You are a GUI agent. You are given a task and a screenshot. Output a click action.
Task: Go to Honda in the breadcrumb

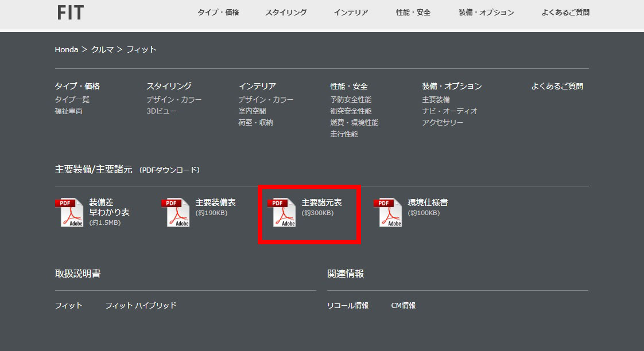click(x=67, y=50)
